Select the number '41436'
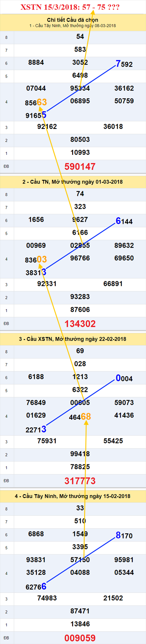Image resolution: width=146 pixels, height=644 pixels. point(124,415)
